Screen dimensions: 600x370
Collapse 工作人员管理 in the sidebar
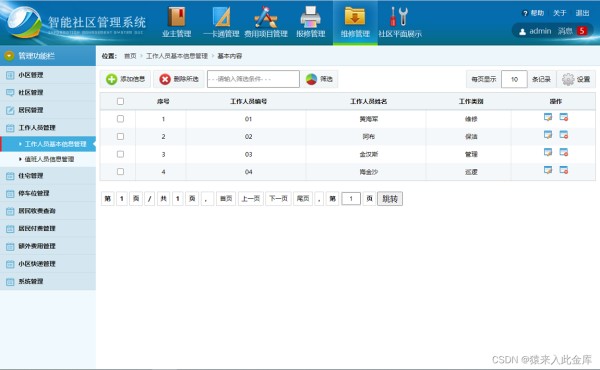click(x=48, y=128)
